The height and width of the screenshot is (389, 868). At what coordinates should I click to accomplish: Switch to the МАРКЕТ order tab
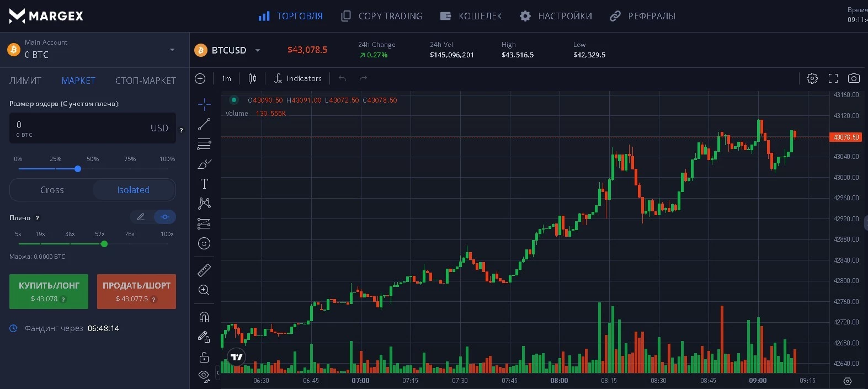coord(78,81)
